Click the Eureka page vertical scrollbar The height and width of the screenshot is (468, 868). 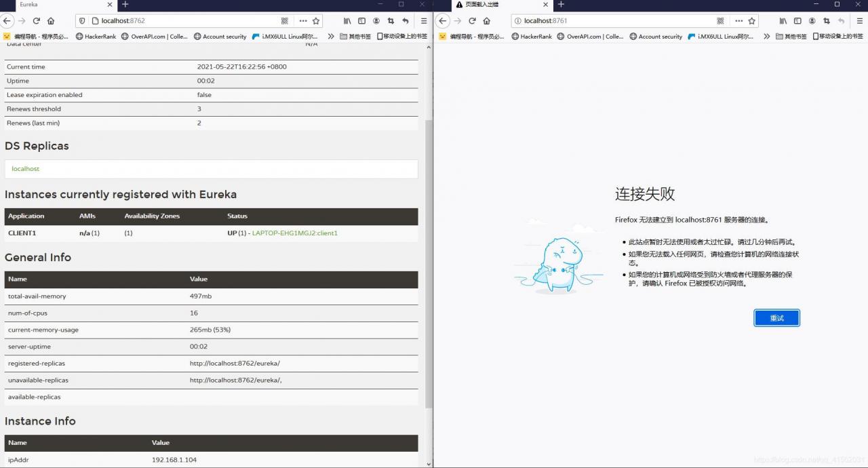pos(429,265)
